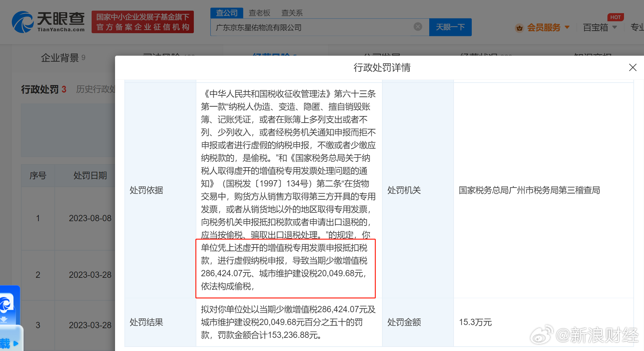Click the company name search input field
Screen dimensions: 644x351
(x=313, y=28)
